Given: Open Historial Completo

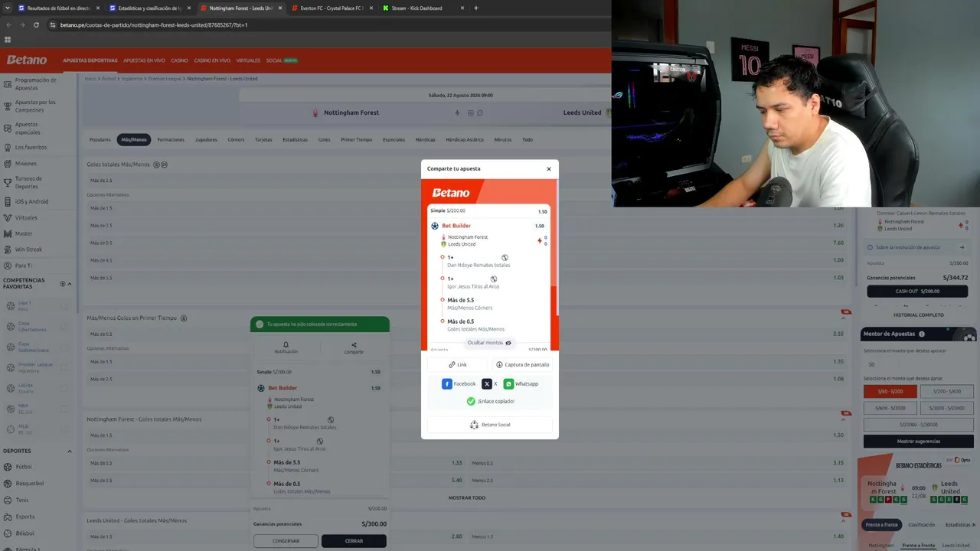Looking at the screenshot, I should point(918,315).
